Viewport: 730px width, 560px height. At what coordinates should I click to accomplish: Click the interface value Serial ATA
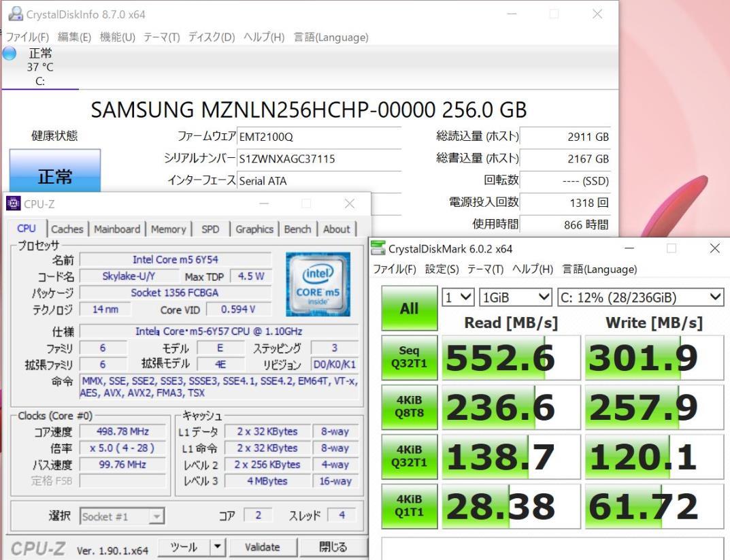pyautogui.click(x=319, y=180)
